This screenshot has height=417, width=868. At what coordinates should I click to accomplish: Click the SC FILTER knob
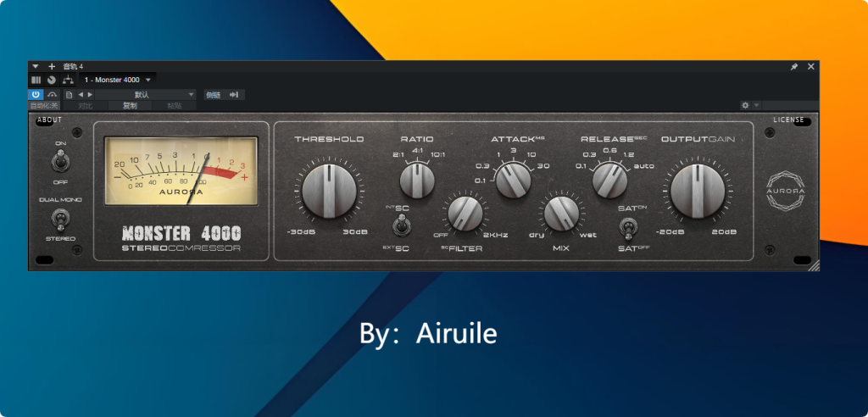(465, 214)
